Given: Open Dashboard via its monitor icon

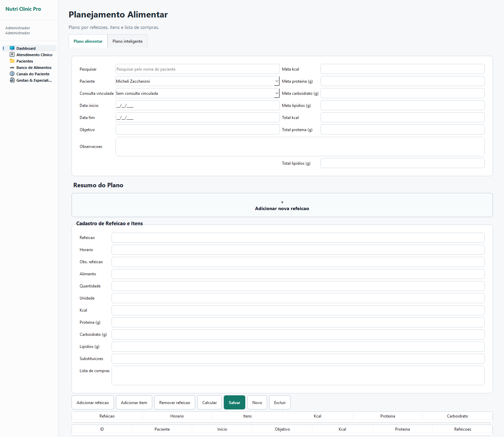Looking at the screenshot, I should click(12, 48).
